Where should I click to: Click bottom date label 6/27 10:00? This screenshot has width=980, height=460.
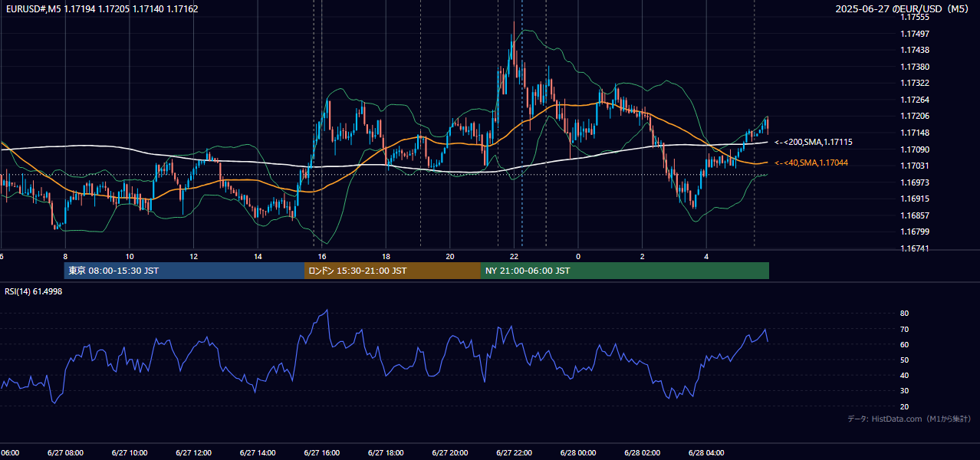click(130, 452)
